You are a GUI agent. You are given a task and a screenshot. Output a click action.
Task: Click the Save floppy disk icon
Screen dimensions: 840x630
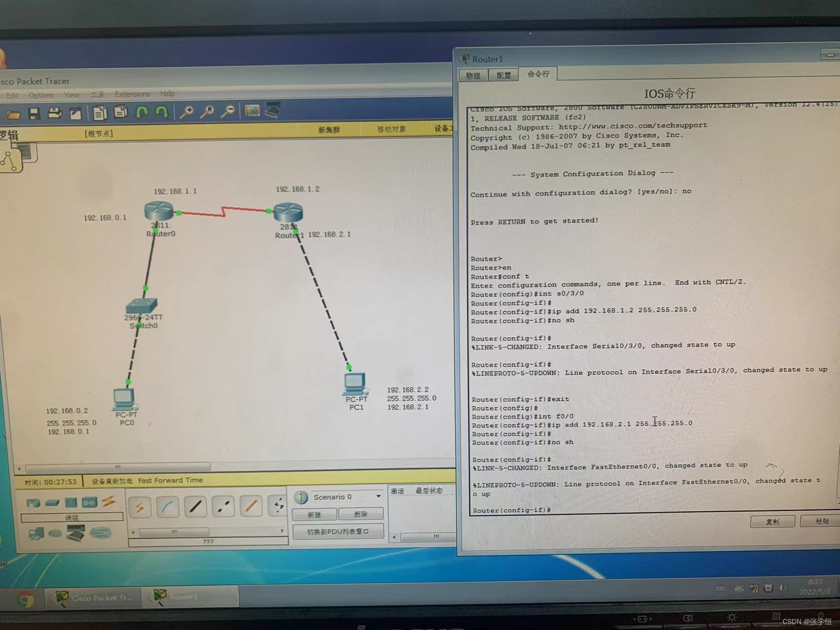(34, 114)
